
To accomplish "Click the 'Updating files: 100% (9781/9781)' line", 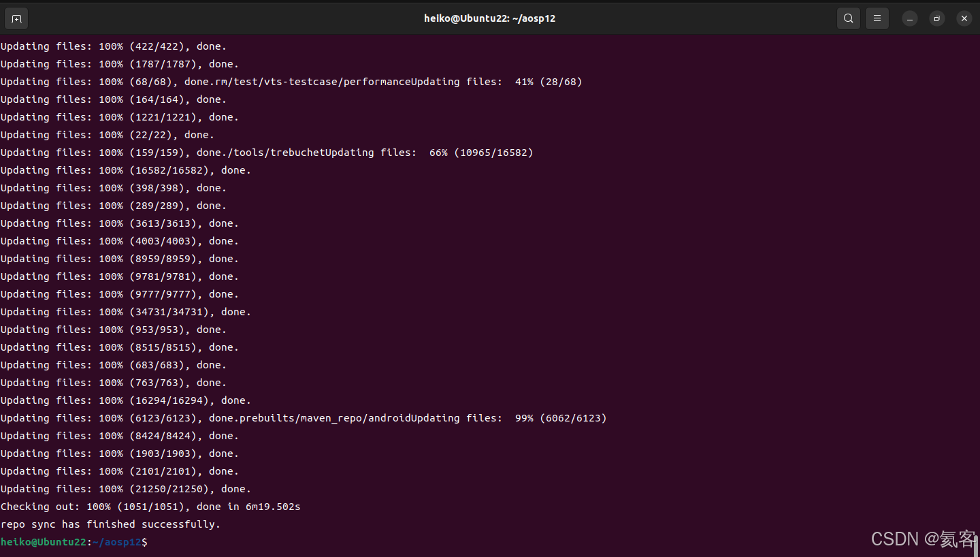I will [x=120, y=276].
